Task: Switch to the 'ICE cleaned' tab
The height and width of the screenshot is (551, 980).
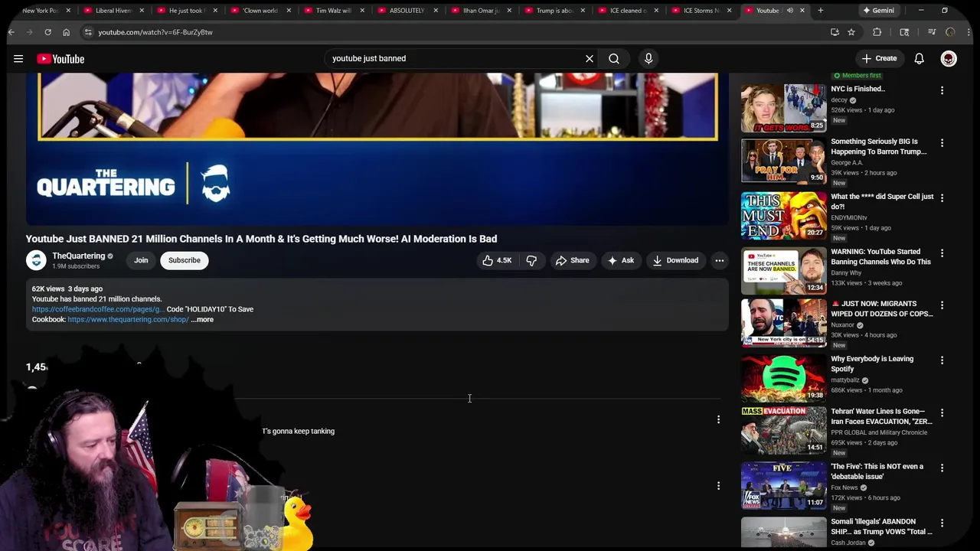Action: 624,11
